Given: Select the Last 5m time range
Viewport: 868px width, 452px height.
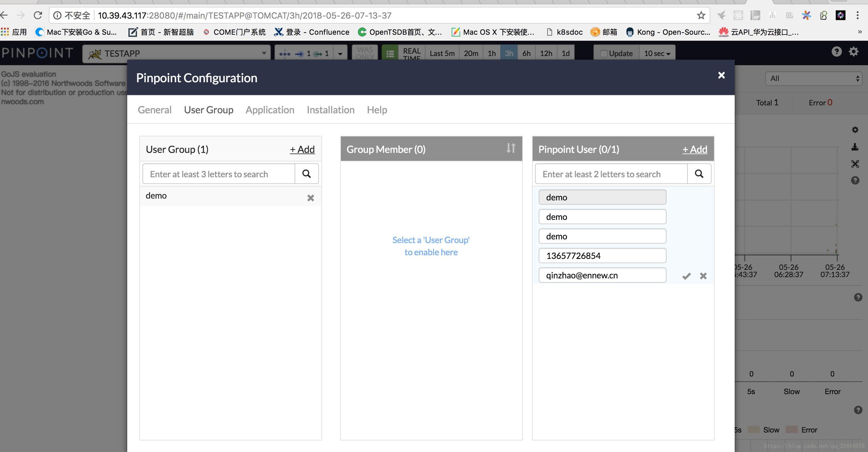Looking at the screenshot, I should tap(442, 53).
